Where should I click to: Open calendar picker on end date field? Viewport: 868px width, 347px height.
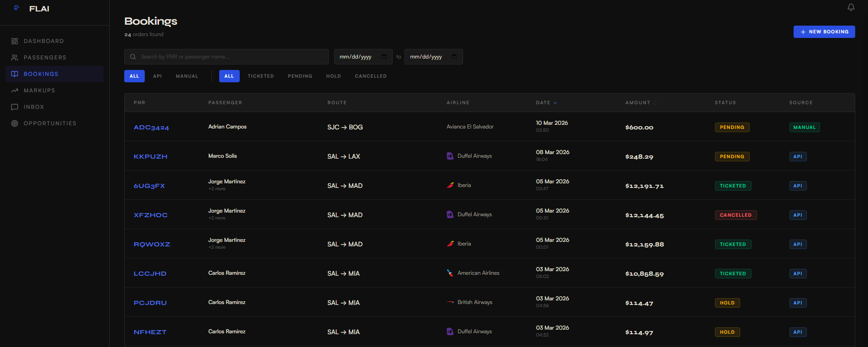pos(454,57)
